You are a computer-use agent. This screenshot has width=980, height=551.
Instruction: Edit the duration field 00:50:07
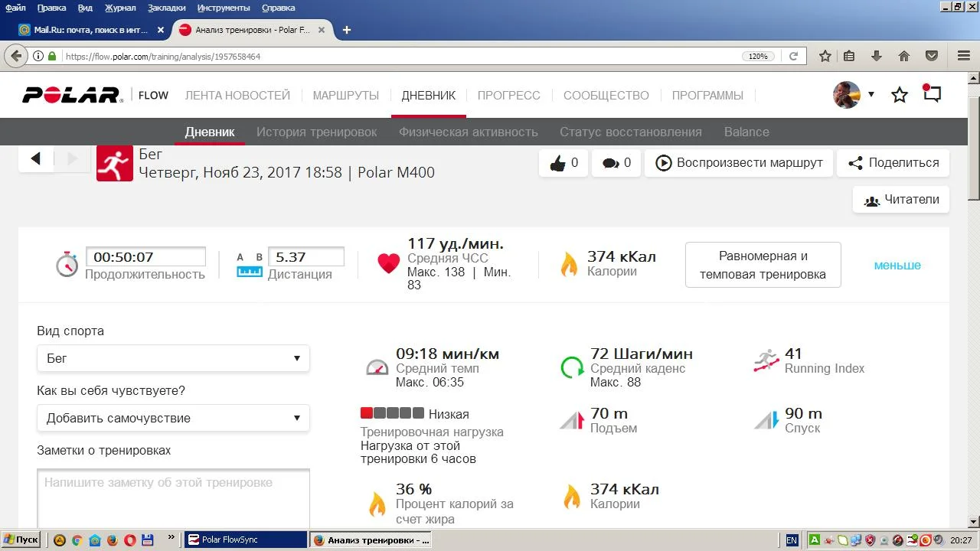[x=145, y=257]
